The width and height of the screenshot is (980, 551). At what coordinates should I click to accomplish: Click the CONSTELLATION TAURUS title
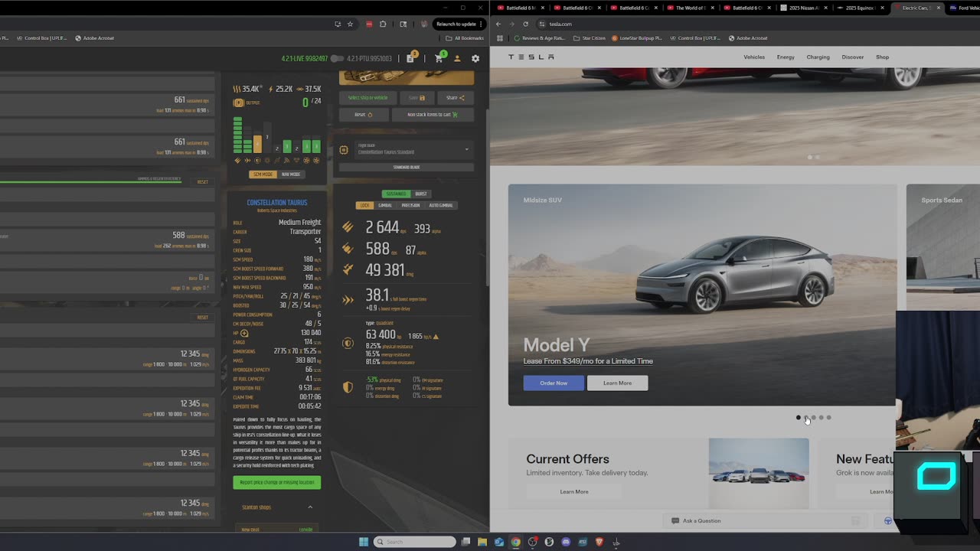coord(277,203)
